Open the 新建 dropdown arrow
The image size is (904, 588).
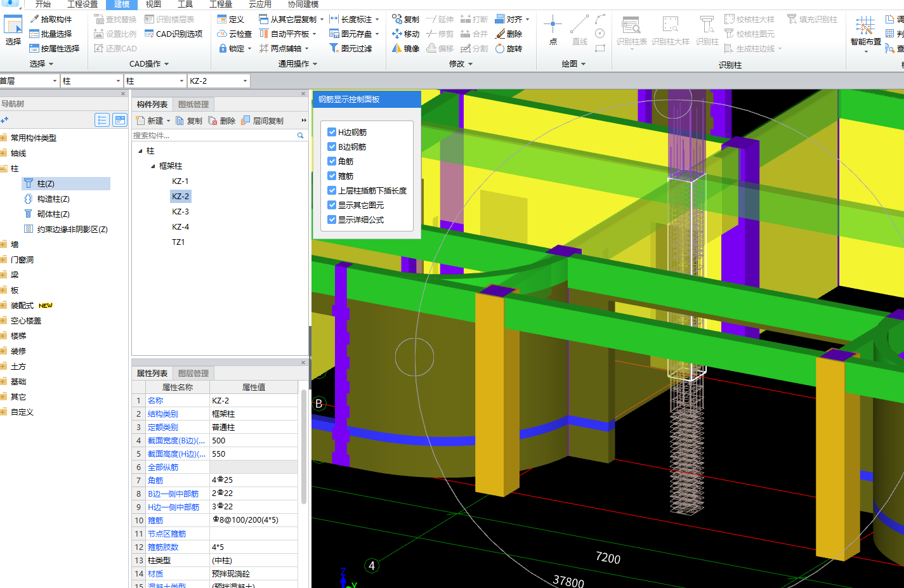tap(168, 121)
